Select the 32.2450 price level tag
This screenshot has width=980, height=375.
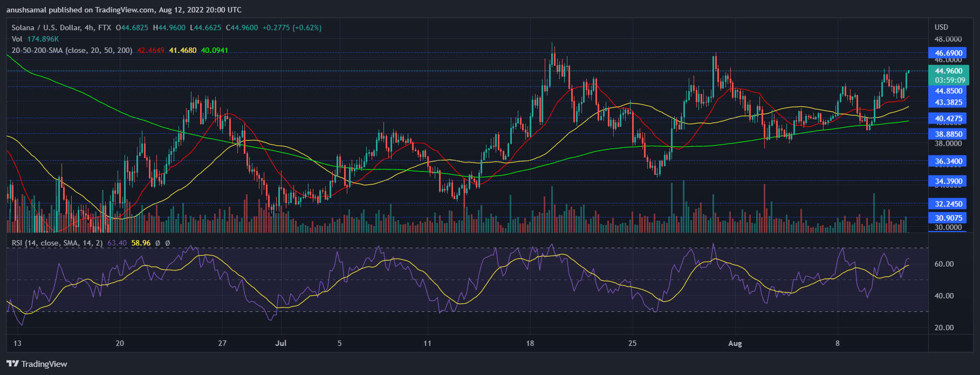[x=949, y=204]
